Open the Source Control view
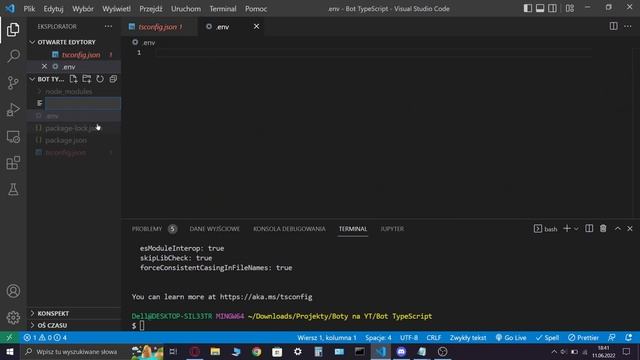The image size is (640, 360). pyautogui.click(x=13, y=83)
